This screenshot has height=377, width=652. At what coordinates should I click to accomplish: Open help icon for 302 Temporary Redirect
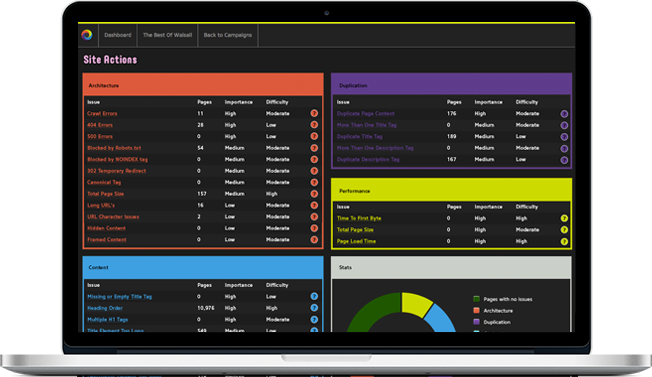(314, 171)
